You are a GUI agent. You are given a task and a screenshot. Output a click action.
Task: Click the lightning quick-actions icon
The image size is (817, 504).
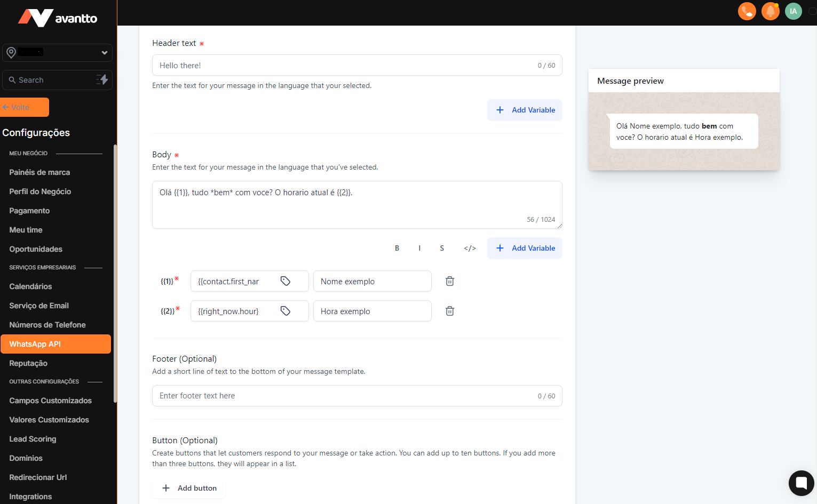(102, 80)
